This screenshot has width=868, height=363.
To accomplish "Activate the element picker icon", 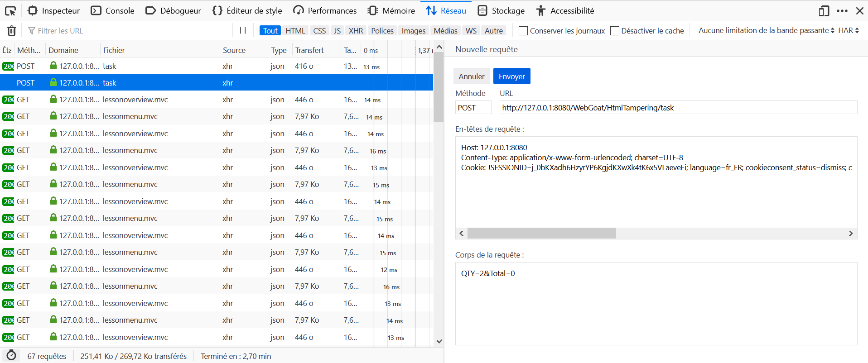I will 10,10.
